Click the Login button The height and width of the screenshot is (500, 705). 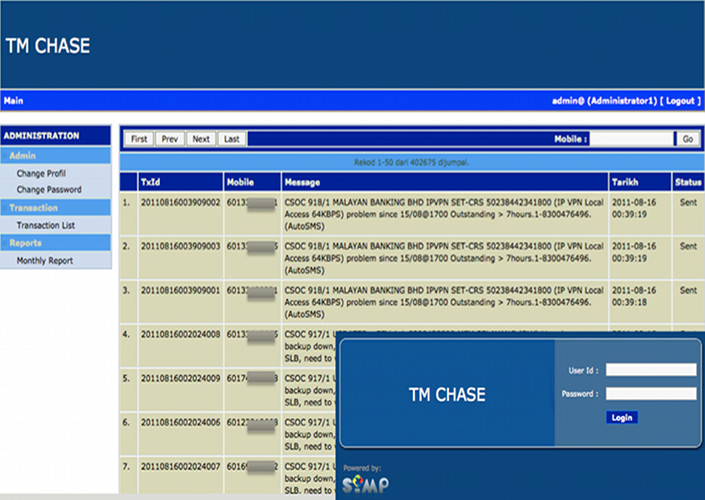click(x=622, y=418)
